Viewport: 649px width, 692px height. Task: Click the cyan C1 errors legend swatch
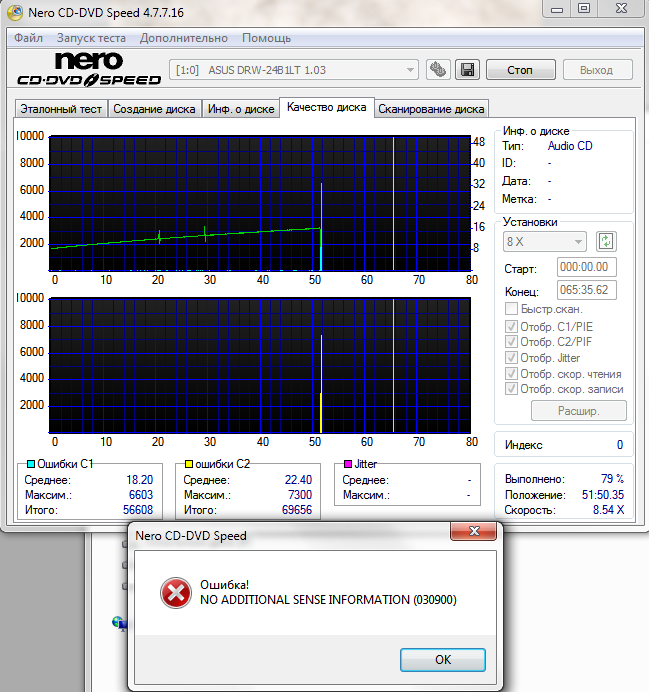(31, 464)
